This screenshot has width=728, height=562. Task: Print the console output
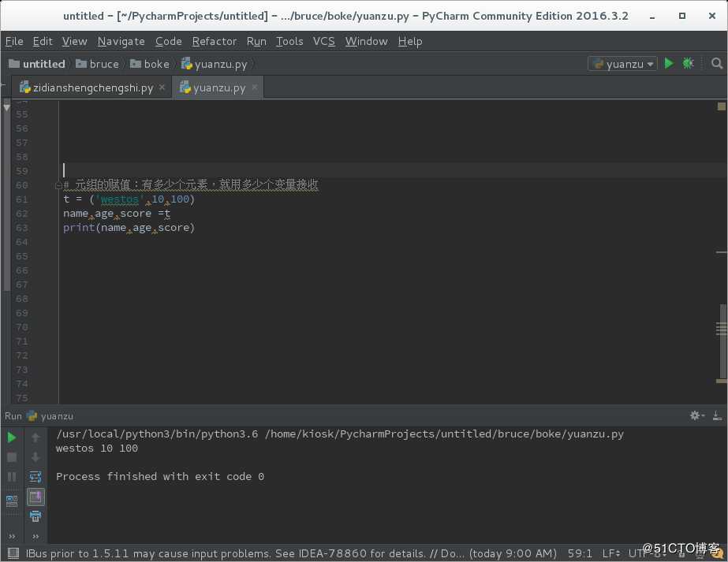[35, 516]
